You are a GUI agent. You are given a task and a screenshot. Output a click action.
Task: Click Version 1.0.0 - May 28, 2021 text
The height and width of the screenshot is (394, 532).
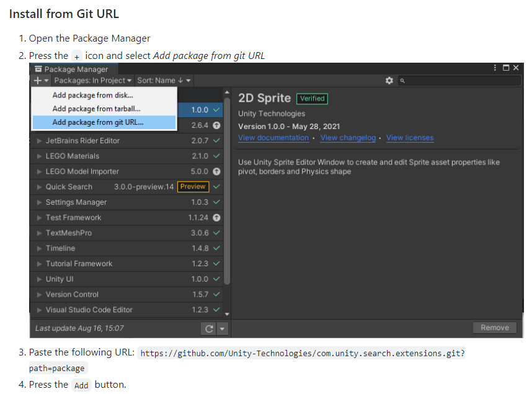click(x=289, y=127)
